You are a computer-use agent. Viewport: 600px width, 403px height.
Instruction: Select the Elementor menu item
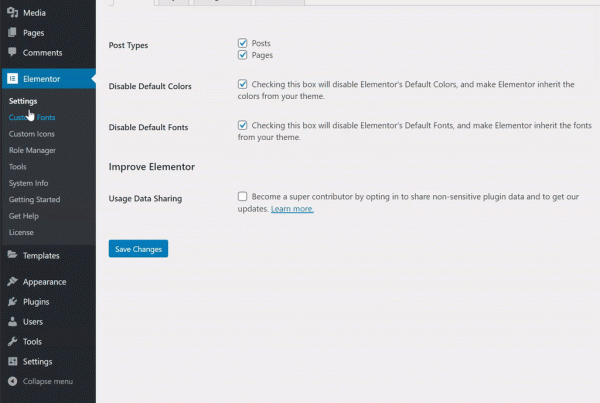[48, 78]
